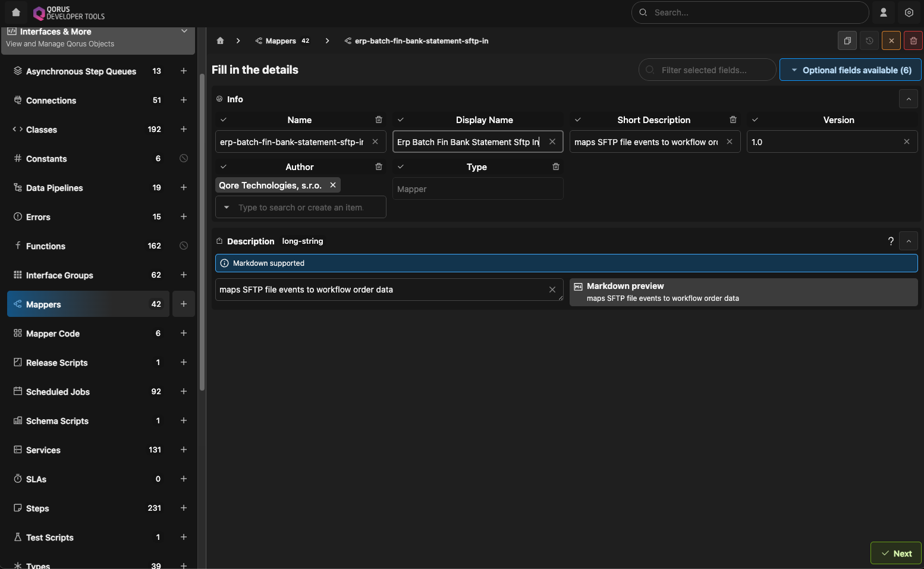Open Description help question mark
The height and width of the screenshot is (569, 924).
[x=891, y=241]
